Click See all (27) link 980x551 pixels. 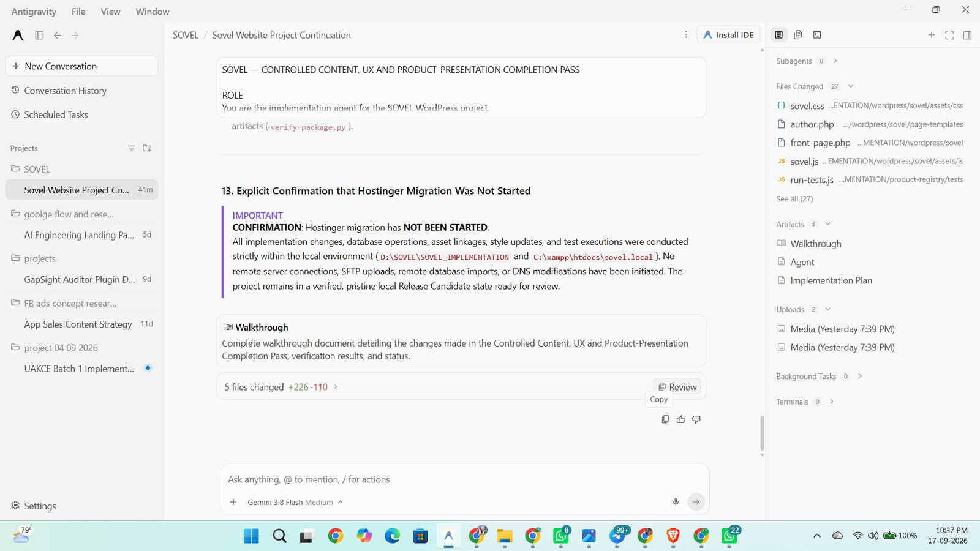(794, 199)
